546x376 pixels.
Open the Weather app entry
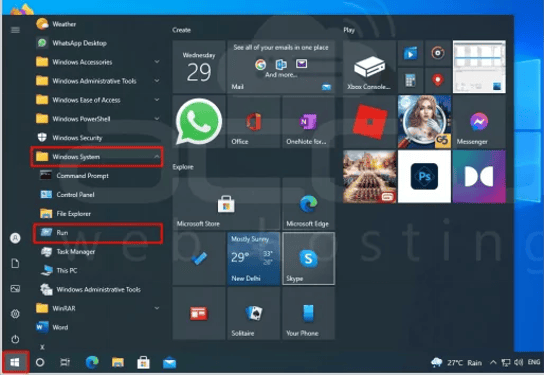coord(96,24)
